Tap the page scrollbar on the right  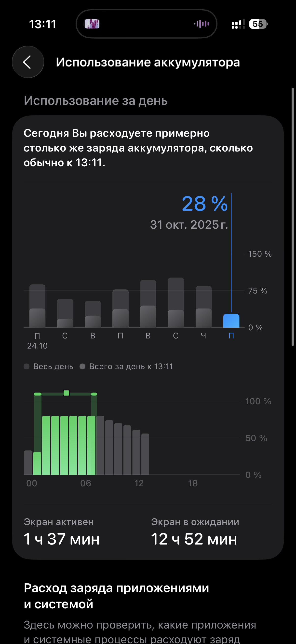[293, 217]
